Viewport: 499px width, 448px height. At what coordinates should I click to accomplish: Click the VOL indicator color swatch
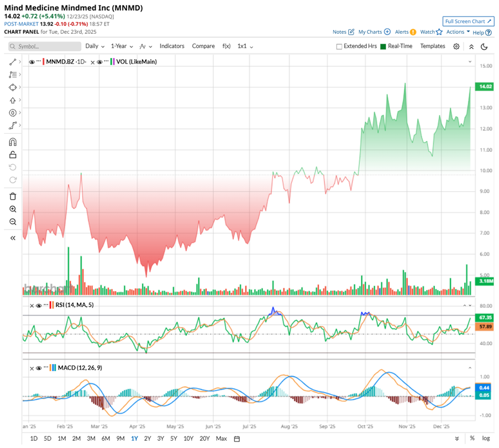(x=112, y=62)
